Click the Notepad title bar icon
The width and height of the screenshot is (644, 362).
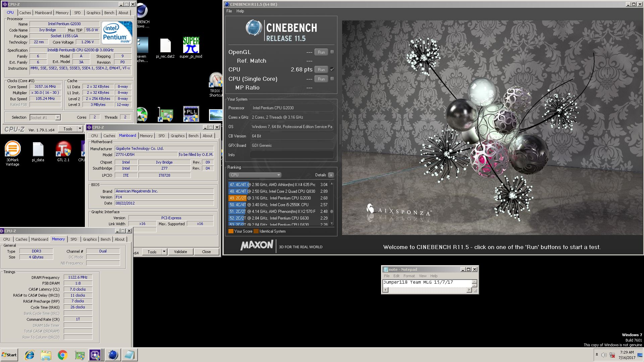[x=386, y=269]
